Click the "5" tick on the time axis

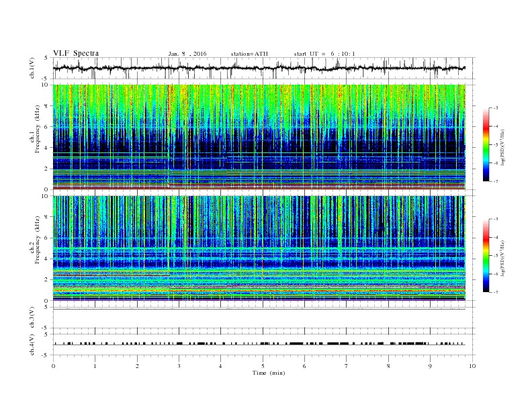point(263,366)
